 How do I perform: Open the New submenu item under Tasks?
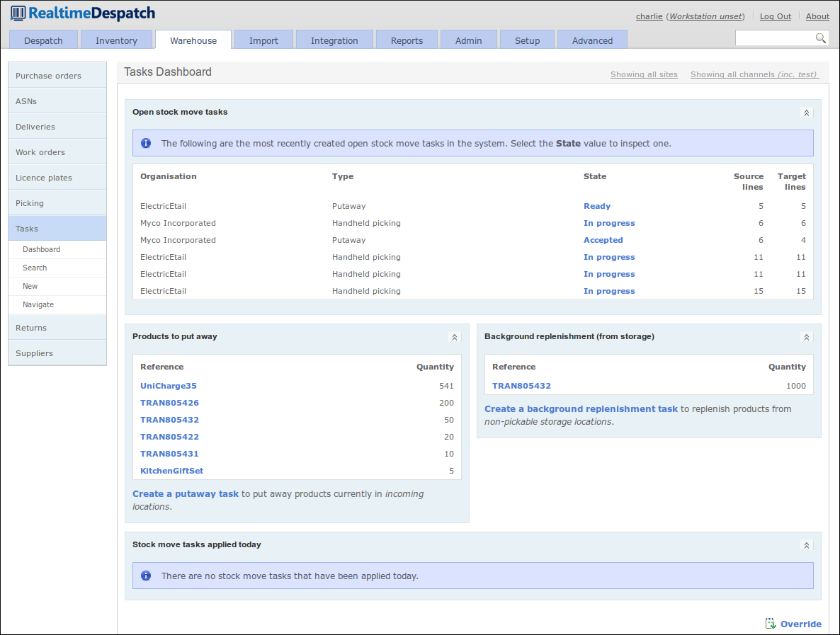30,287
